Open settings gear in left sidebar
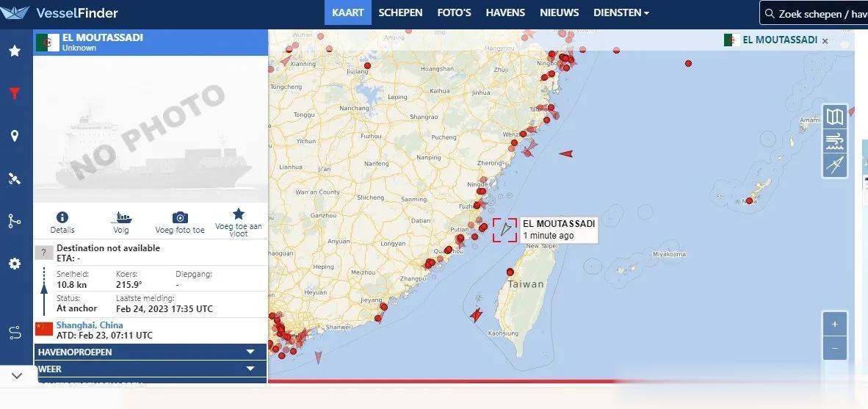868x409 pixels. click(x=15, y=264)
